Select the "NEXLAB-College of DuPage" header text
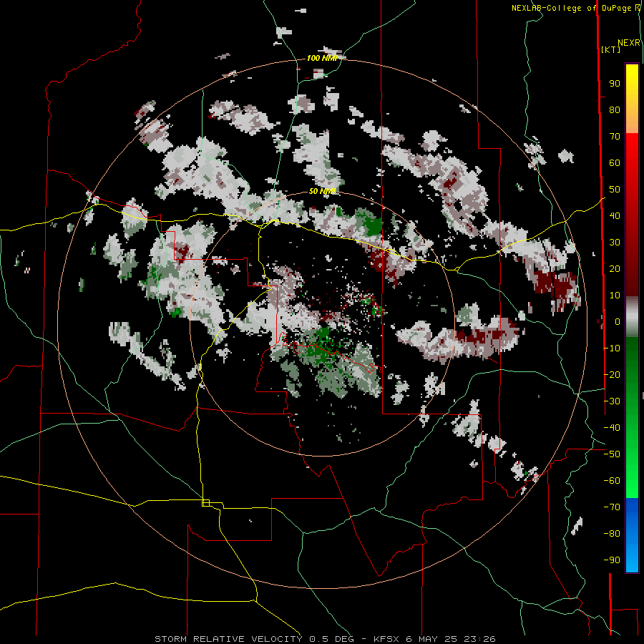 (571, 8)
